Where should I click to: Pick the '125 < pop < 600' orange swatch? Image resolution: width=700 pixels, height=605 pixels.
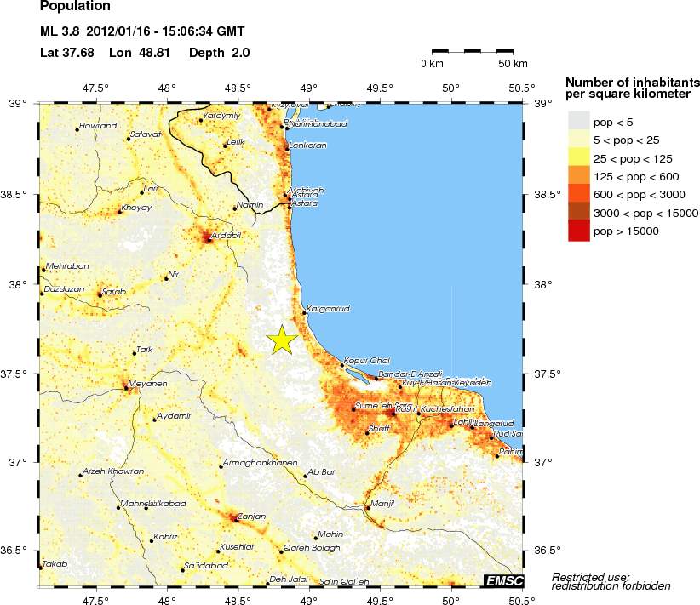[579, 176]
